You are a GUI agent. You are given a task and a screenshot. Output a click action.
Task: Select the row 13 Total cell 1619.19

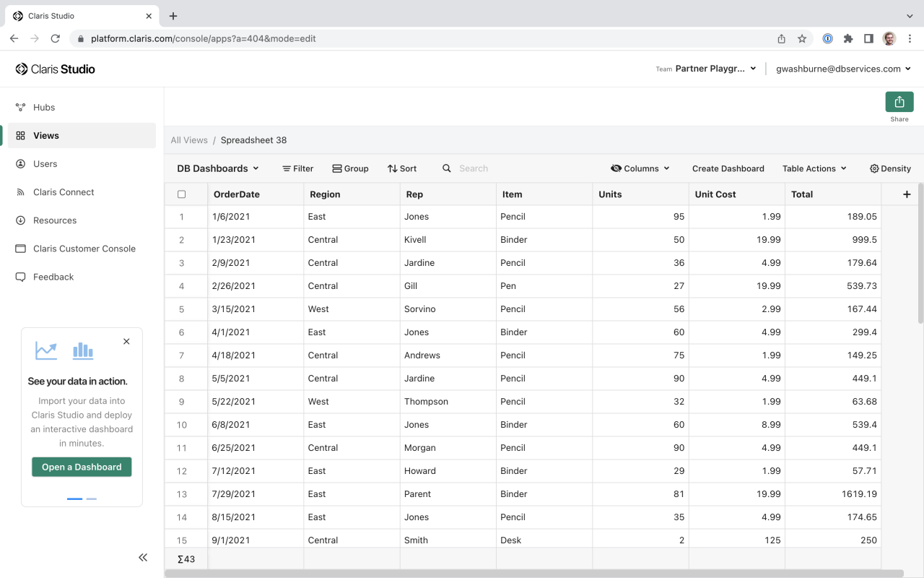(x=833, y=494)
